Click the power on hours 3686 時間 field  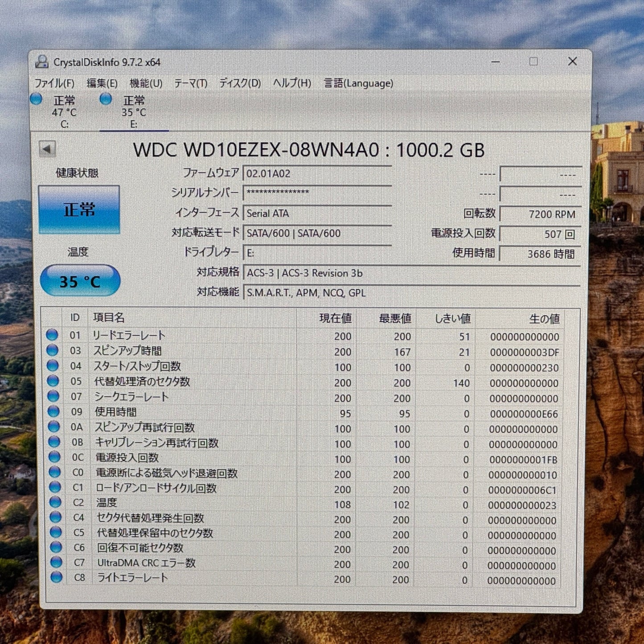point(540,254)
